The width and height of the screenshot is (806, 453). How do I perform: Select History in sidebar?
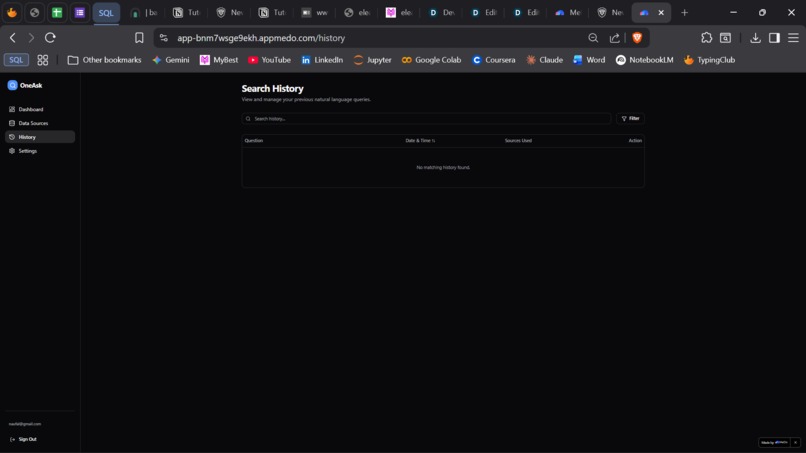(40, 137)
